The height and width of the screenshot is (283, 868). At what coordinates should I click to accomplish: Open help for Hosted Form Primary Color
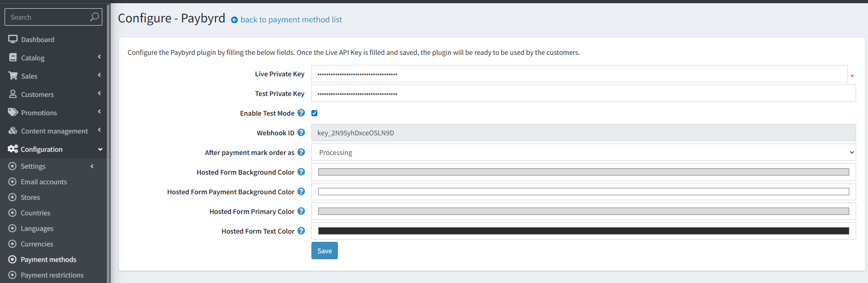coord(301,211)
